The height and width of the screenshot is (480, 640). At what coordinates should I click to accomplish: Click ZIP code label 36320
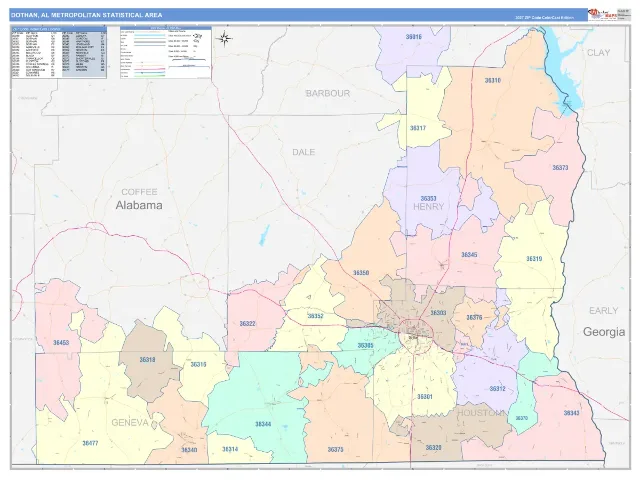433,448
